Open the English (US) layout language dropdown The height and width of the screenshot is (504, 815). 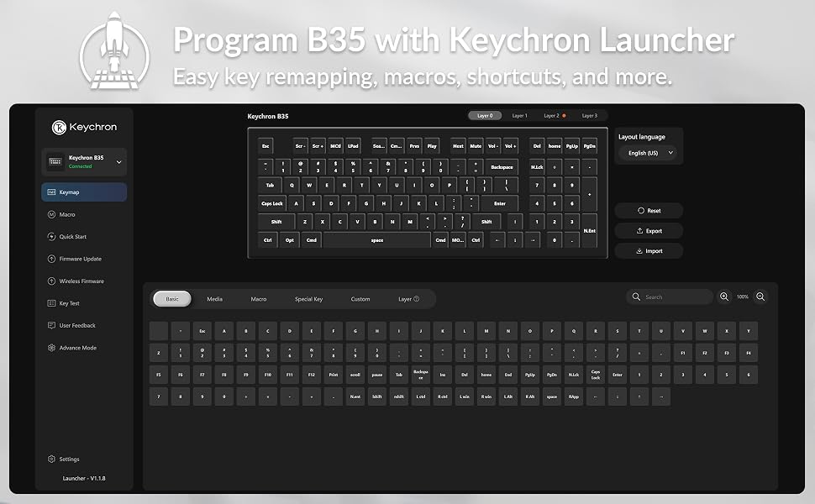click(x=649, y=153)
